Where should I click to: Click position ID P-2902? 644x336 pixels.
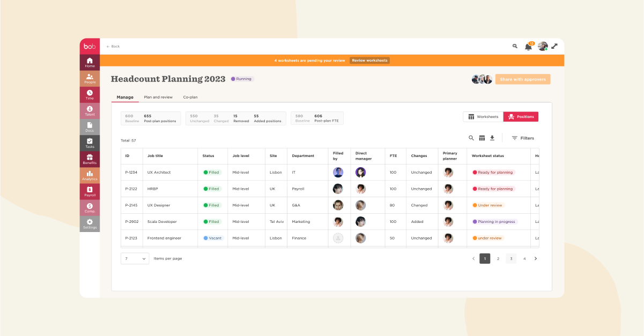click(x=131, y=221)
